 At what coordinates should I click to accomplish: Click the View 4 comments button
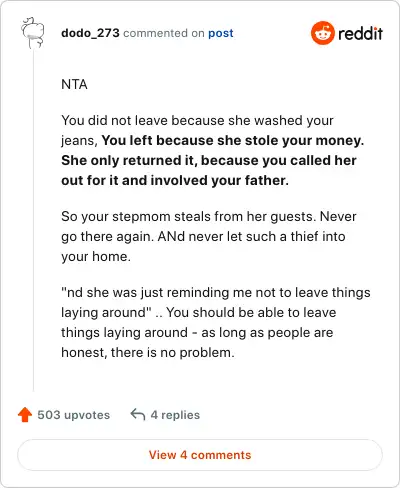click(x=200, y=455)
